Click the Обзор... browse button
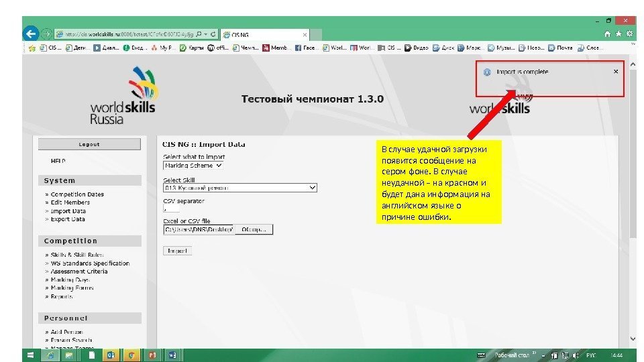This screenshot has width=644, height=362. pos(254,229)
